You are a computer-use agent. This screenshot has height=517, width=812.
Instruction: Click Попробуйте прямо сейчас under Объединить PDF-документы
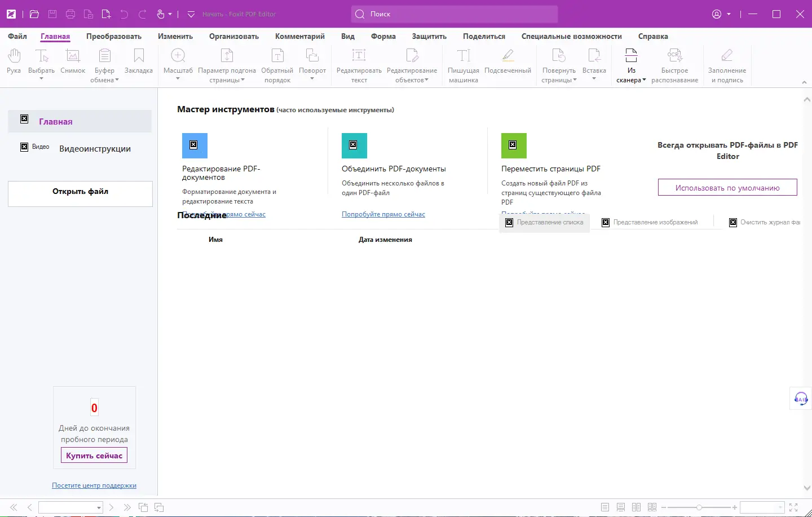point(383,214)
